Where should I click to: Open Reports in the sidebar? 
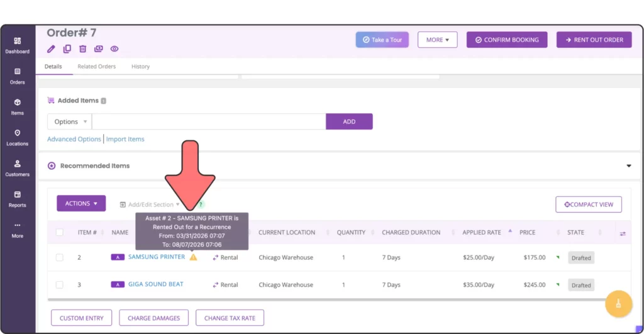coord(17,199)
